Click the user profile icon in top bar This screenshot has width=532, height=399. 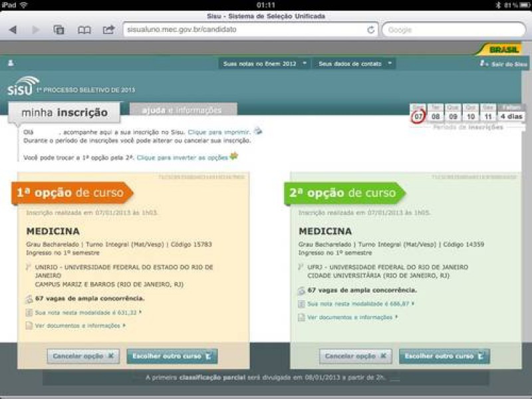(11, 63)
